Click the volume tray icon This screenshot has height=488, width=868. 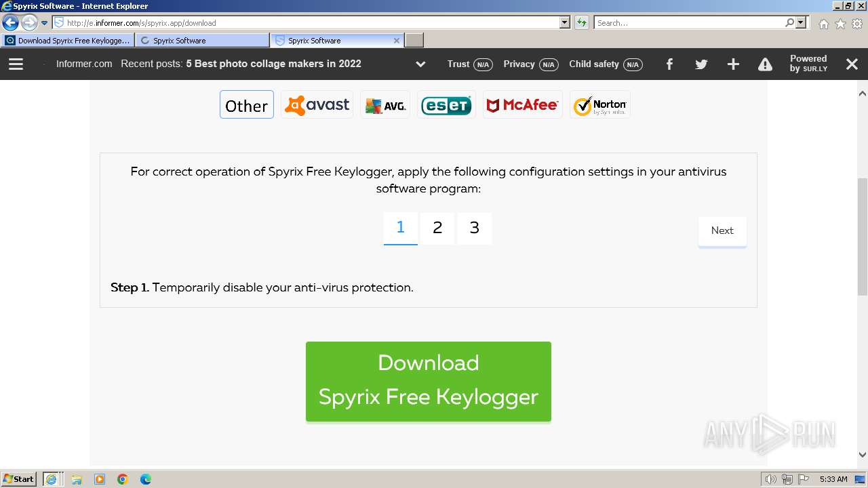click(x=770, y=479)
